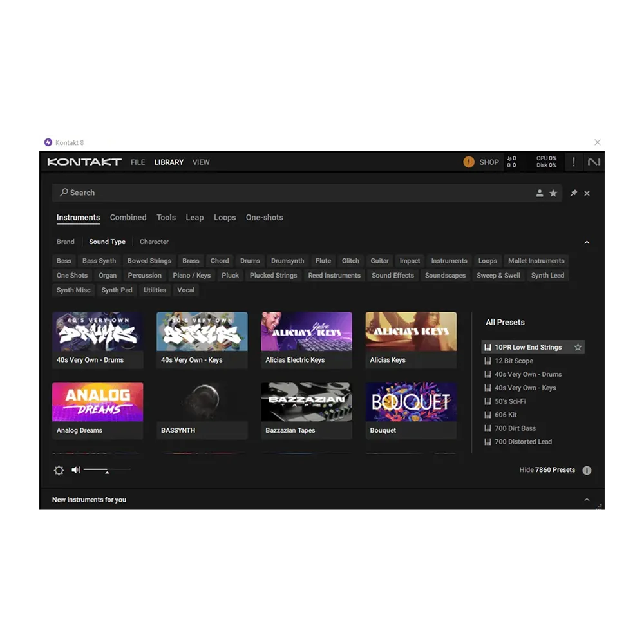Open the SHOP link
644x644 pixels.
489,162
